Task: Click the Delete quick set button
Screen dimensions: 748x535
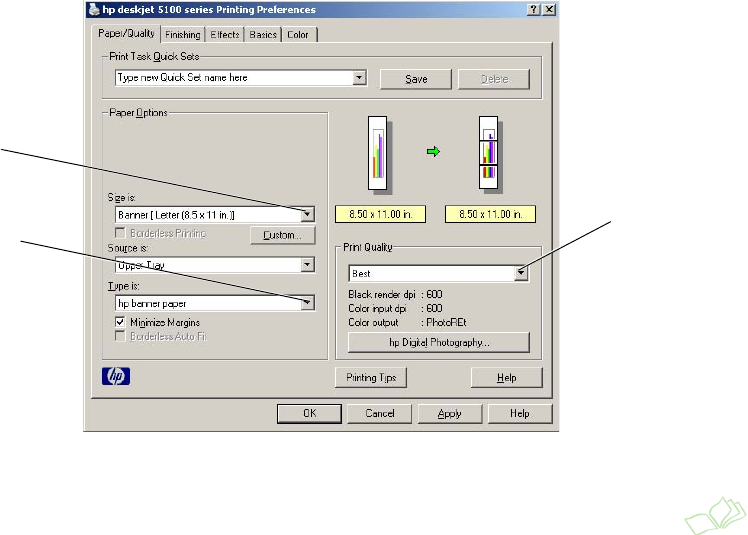Action: [494, 79]
